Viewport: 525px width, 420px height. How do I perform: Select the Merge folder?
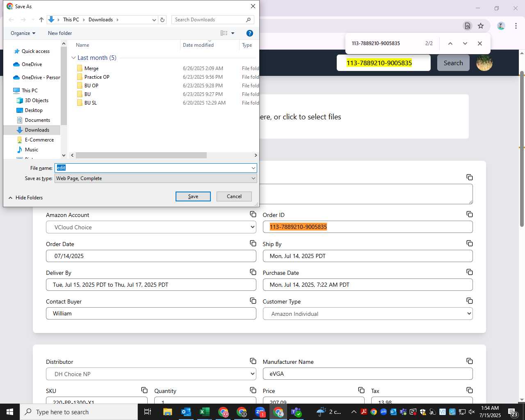91,68
